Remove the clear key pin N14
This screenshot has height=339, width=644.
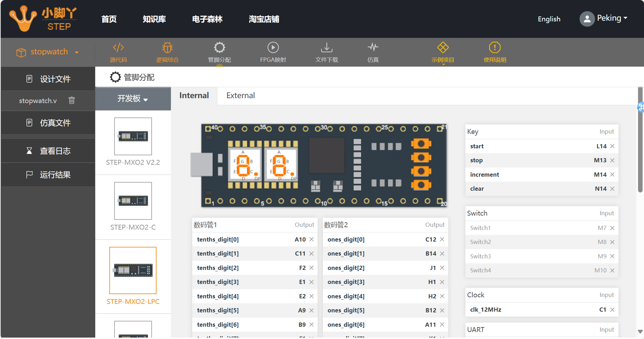click(612, 189)
